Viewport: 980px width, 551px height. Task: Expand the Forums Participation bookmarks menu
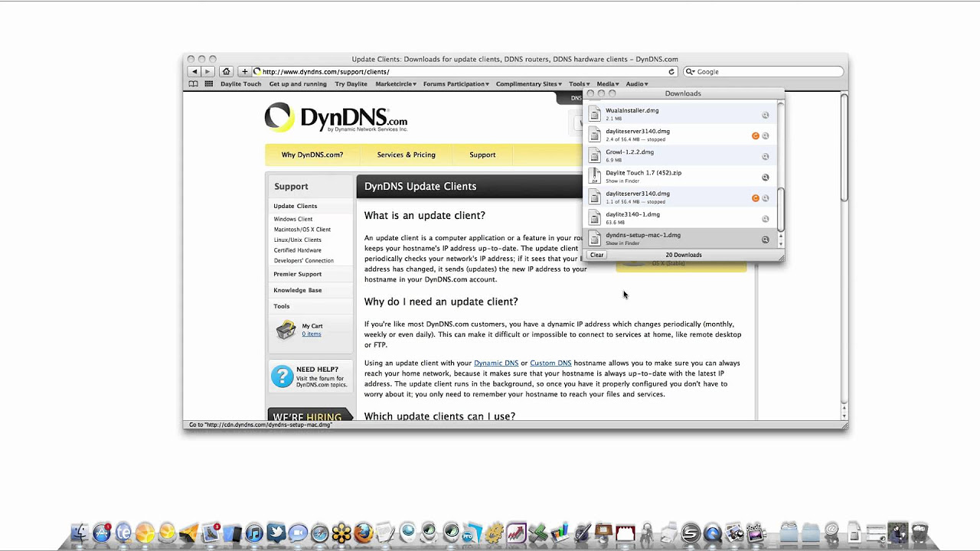click(456, 84)
